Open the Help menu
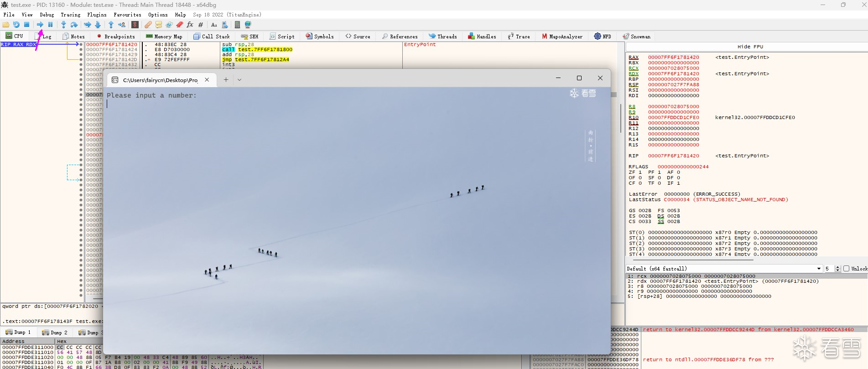Screen dimensions: 868x369 pyautogui.click(x=181, y=15)
